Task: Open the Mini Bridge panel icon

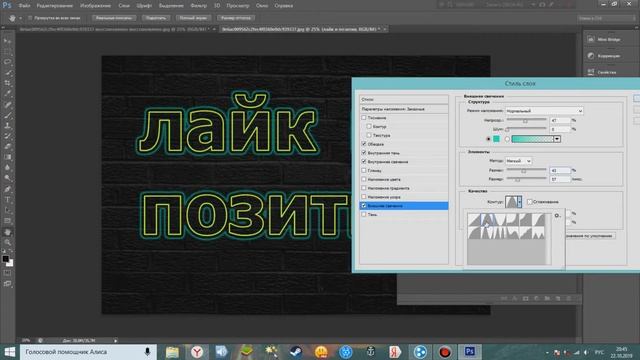Action: coord(591,39)
